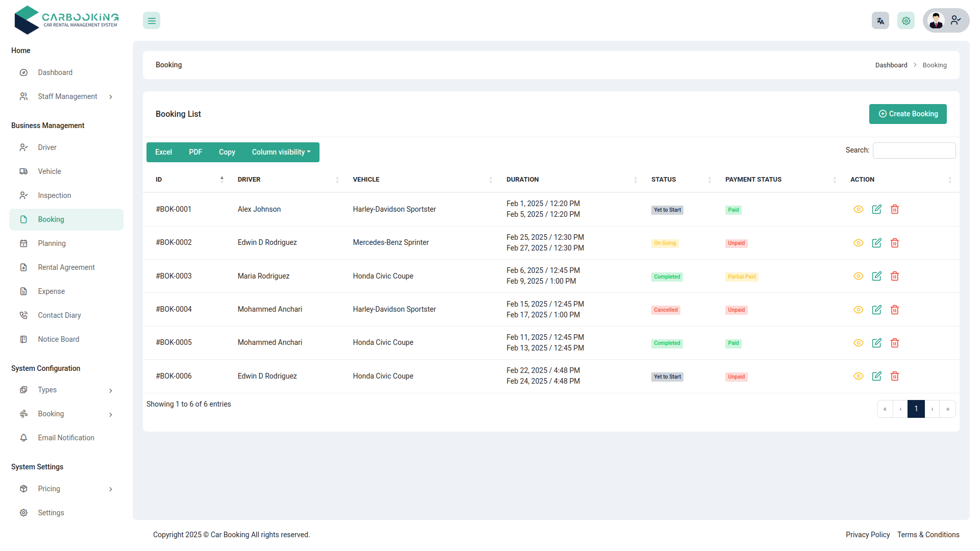Select the Inspection icon in the sidebar

(x=23, y=195)
